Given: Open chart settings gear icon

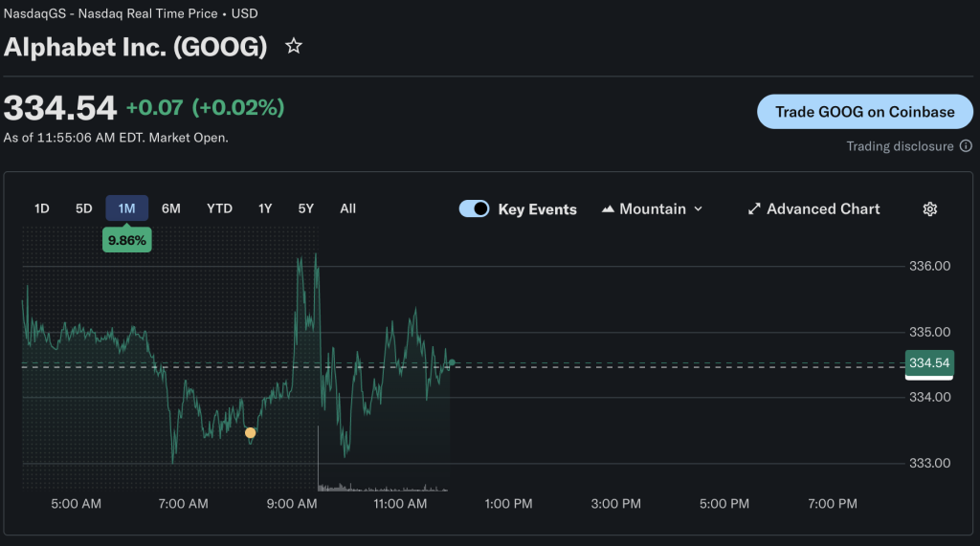Looking at the screenshot, I should coord(929,209).
